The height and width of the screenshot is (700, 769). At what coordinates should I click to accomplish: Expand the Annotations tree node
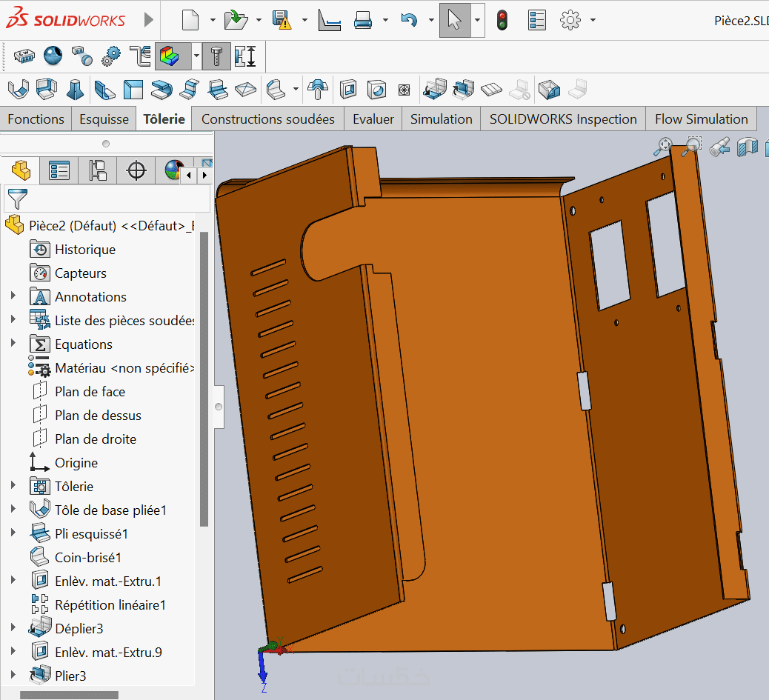click(x=13, y=296)
